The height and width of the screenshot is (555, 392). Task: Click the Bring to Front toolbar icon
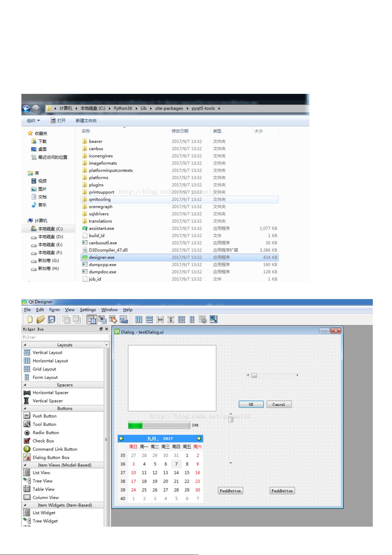coord(77,319)
